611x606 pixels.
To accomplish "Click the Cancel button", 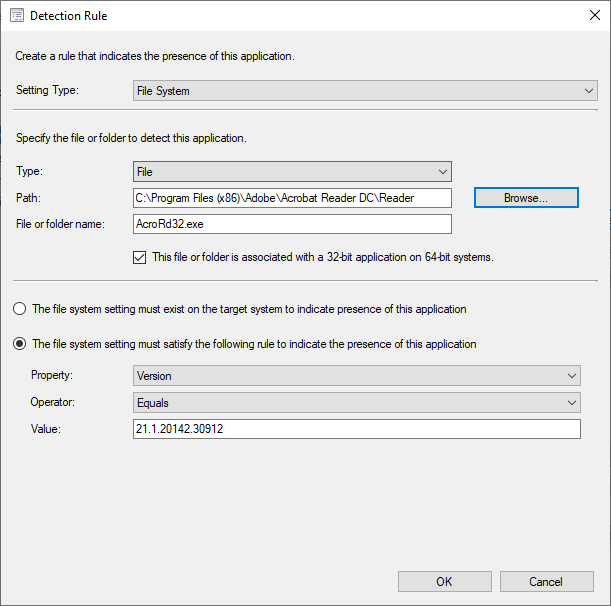I will tap(546, 581).
